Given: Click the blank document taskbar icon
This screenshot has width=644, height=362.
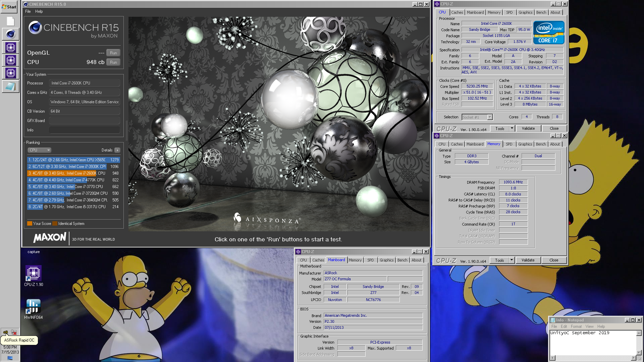Looking at the screenshot, I should point(10,21).
